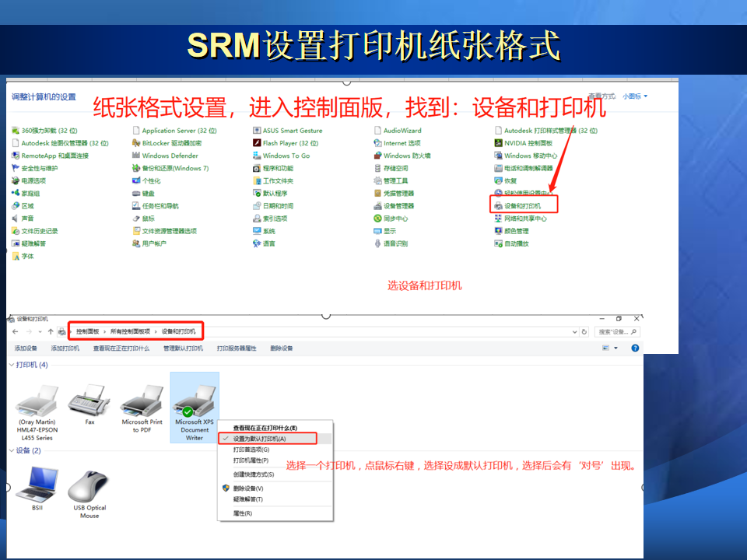Open Windows 防火墙 item
This screenshot has height=560, width=747.
pos(402,156)
